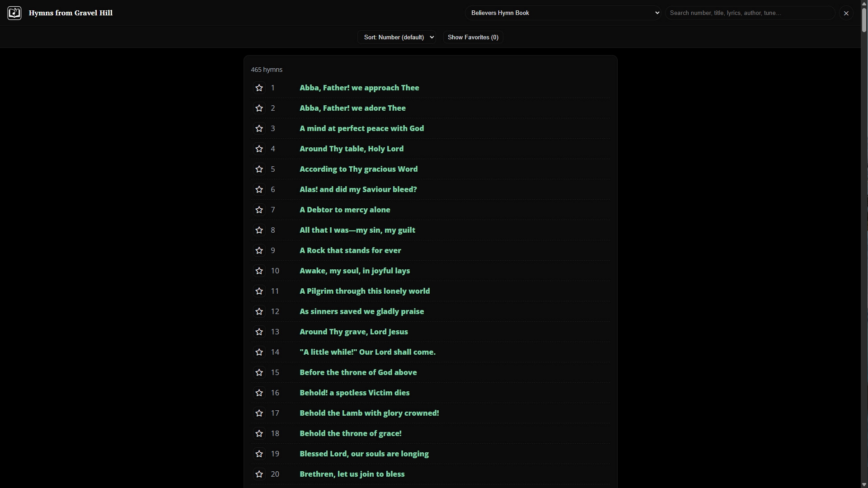Toggle Show Favorites (0) filter
The height and width of the screenshot is (488, 868).
tap(473, 37)
